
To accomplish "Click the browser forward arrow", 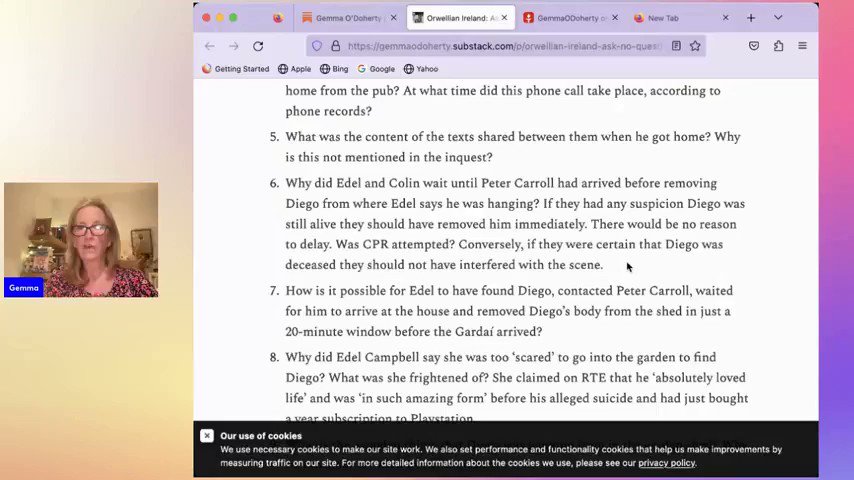I will tap(234, 46).
